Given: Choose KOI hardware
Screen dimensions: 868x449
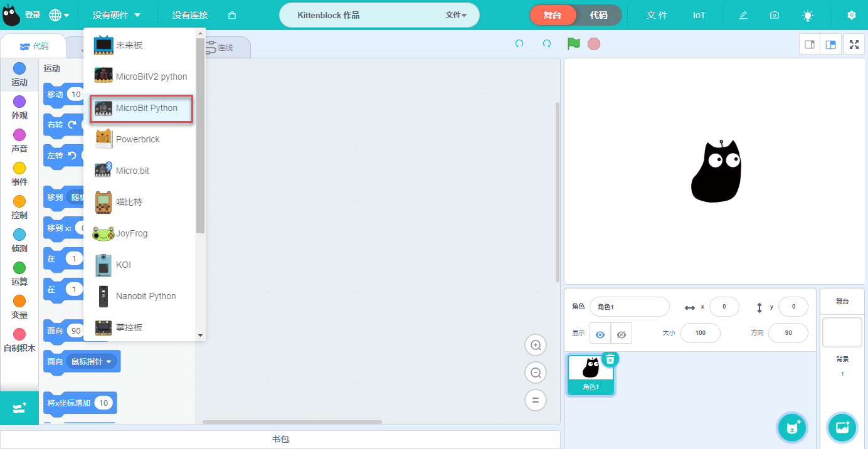Looking at the screenshot, I should (140, 265).
